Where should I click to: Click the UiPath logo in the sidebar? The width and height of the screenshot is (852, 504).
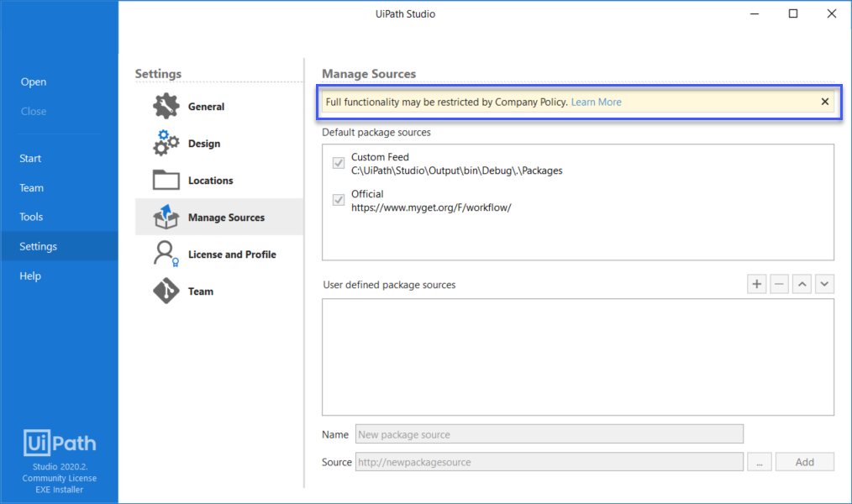[59, 443]
